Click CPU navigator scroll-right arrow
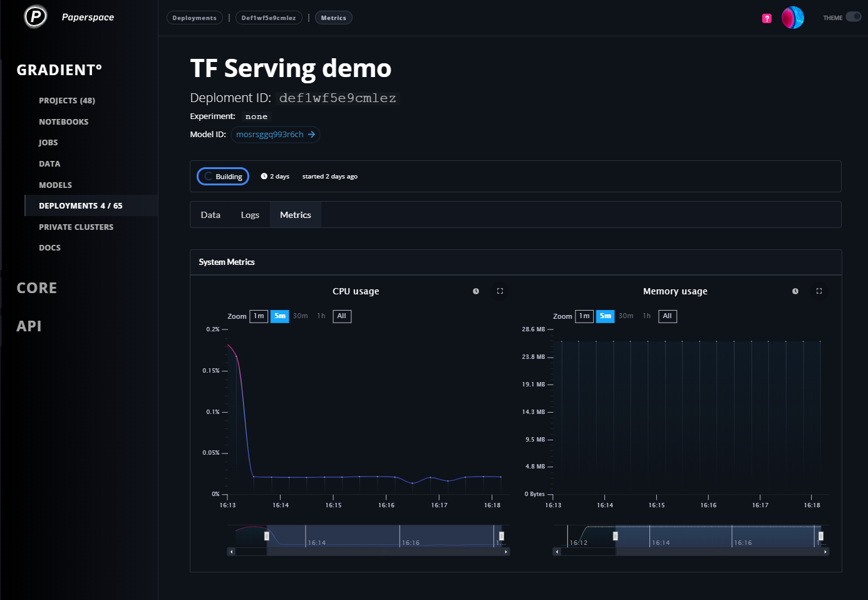 pos(506,552)
